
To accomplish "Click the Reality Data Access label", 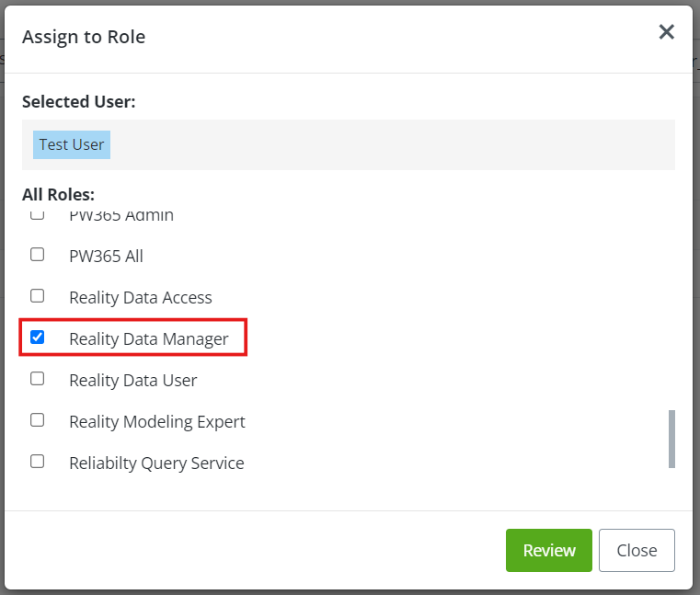I will (141, 298).
